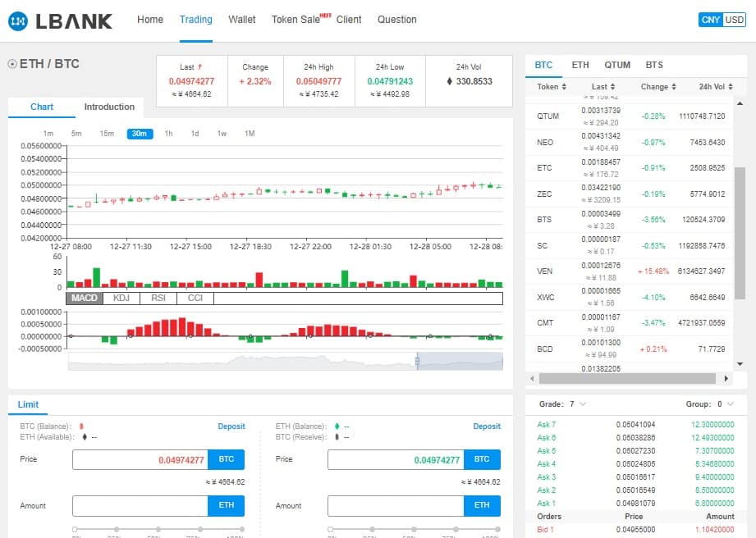The width and height of the screenshot is (756, 538).
Task: Sort the market list by Change
Action: click(x=658, y=87)
